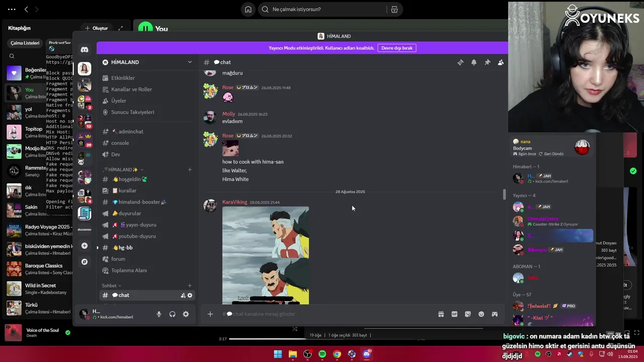Open adminchat channel
644x362 pixels.
[146, 132]
